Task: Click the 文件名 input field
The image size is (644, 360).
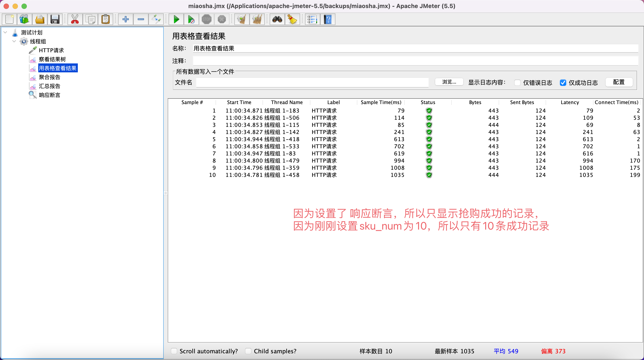Action: point(312,82)
